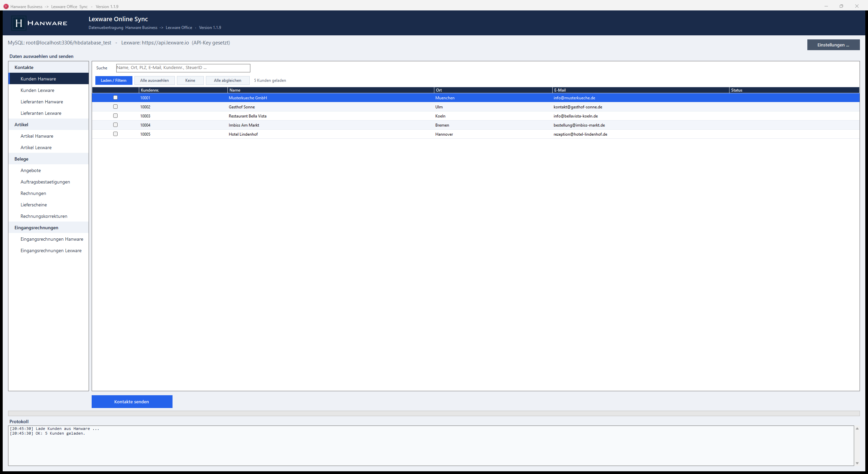Click Protokoll scrollbar up arrow

(857, 429)
